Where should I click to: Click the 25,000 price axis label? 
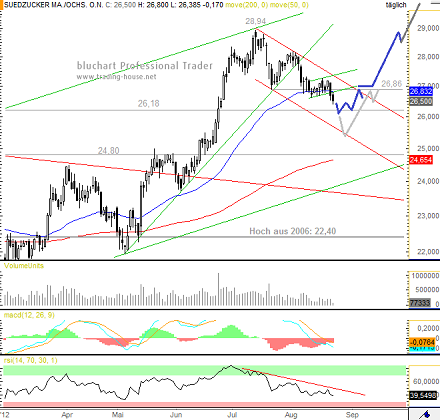[428, 148]
